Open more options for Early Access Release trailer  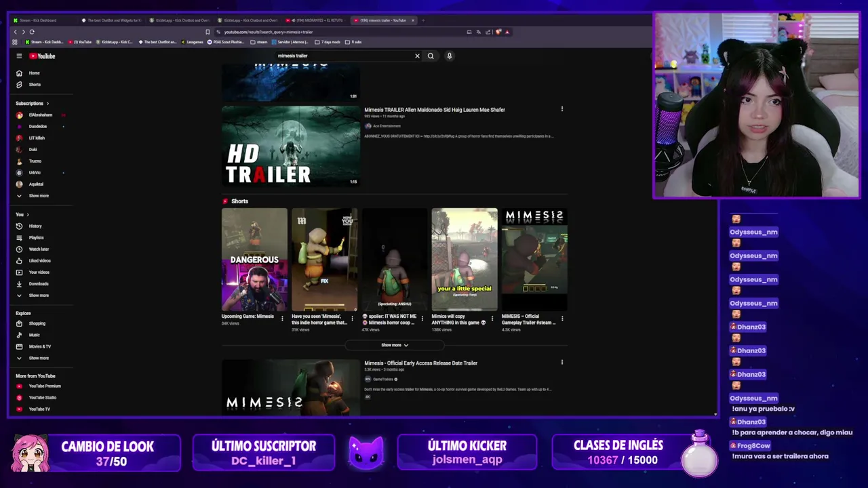561,363
